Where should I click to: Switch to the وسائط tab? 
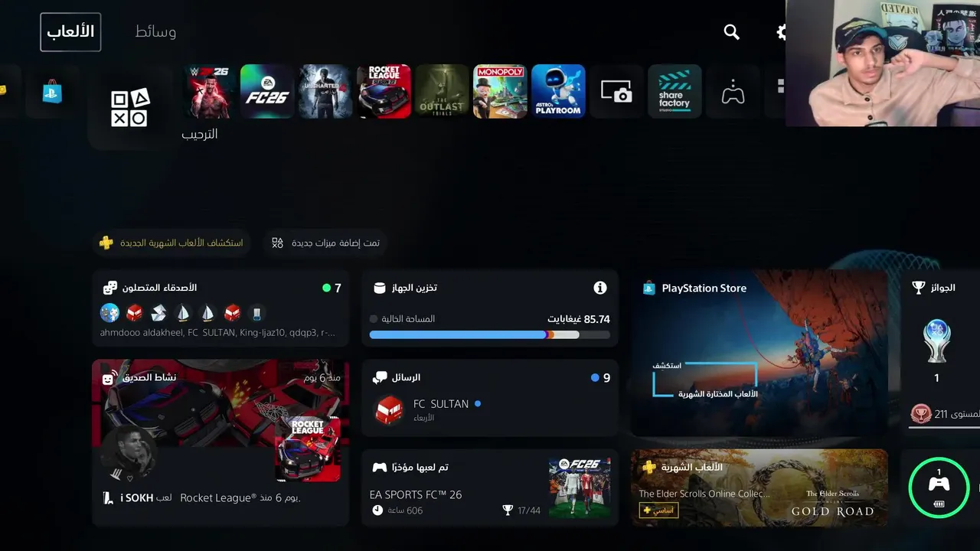(155, 31)
